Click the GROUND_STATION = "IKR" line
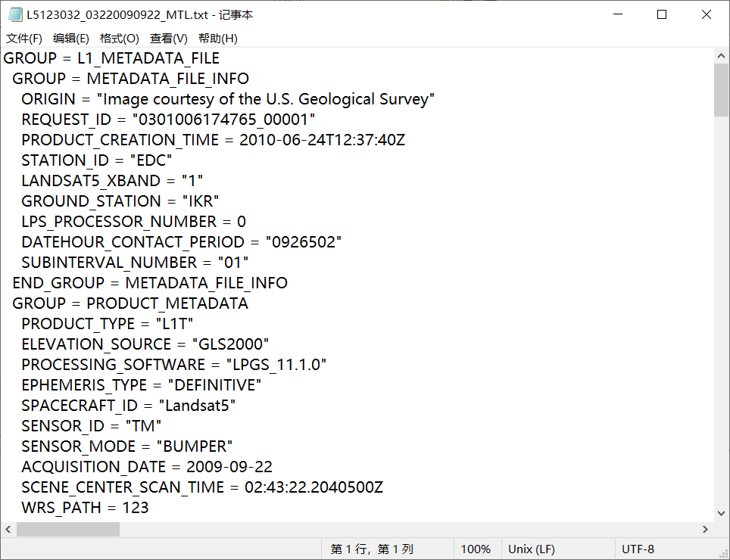The image size is (730, 560). coord(120,201)
